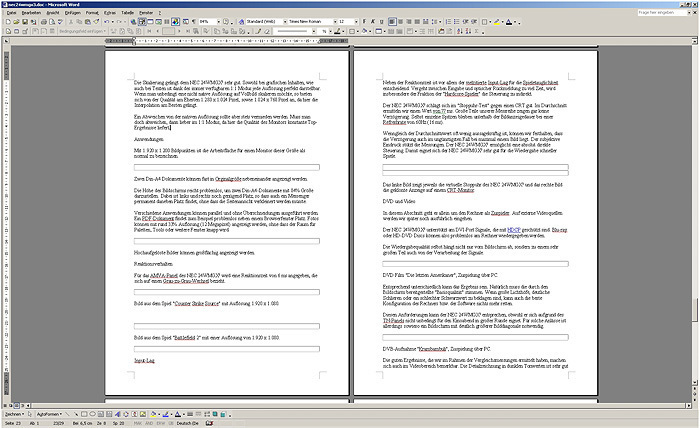Screen dimensions: 700x428
Task: Click the Cut scissors icon
Action: (x=71, y=21)
